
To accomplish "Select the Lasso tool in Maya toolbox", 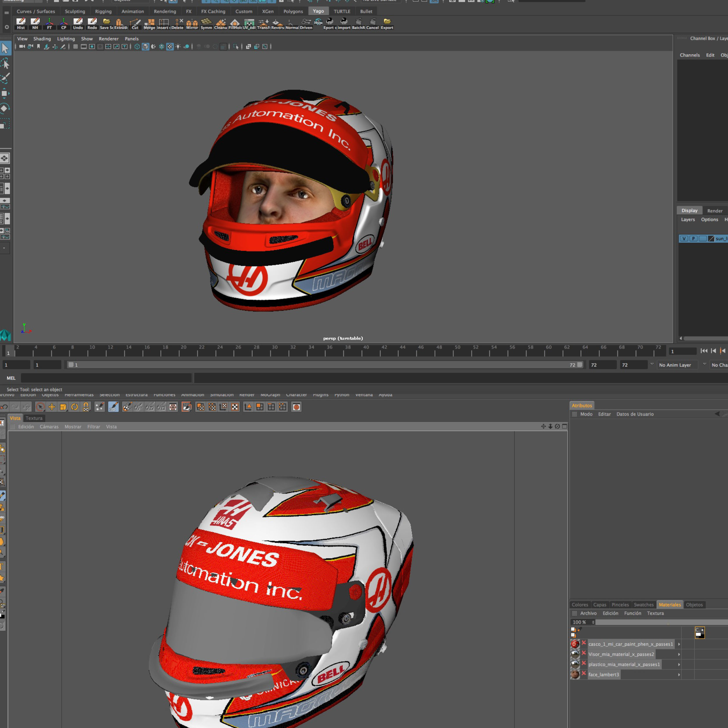I will click(5, 63).
